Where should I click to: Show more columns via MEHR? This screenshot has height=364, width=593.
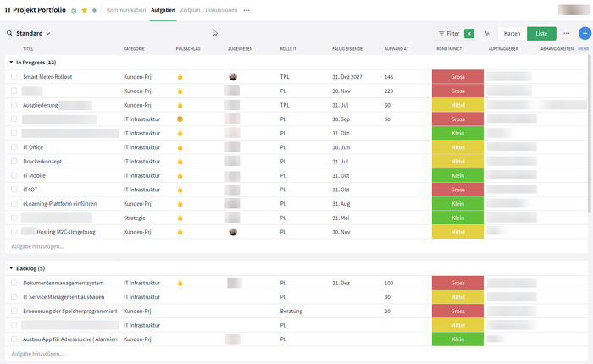coord(583,49)
